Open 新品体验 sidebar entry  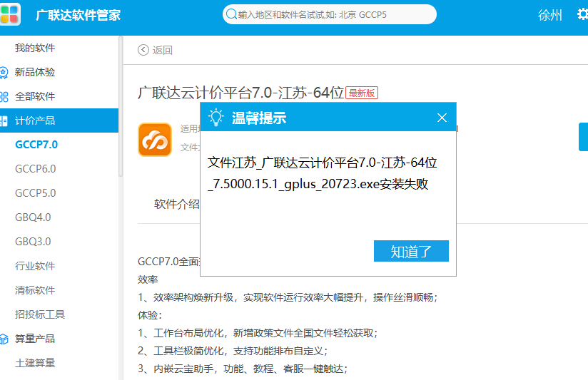pyautogui.click(x=35, y=72)
